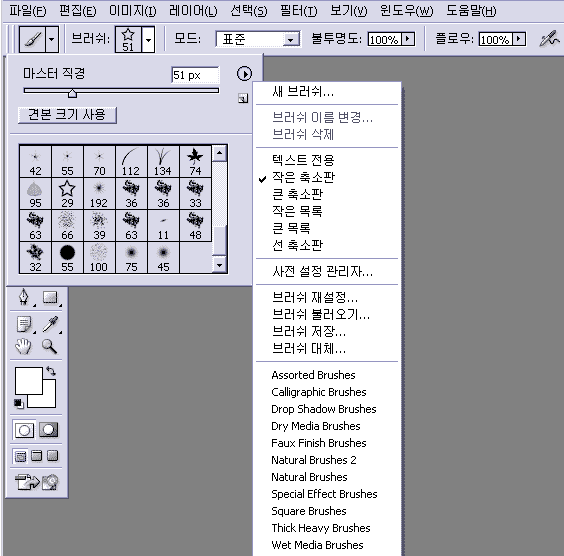Open the tool preset picker arrow
Image resolution: width=564 pixels, height=556 pixels.
click(52, 39)
